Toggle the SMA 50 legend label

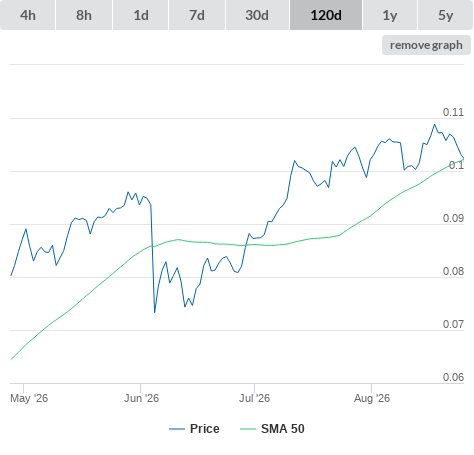point(283,429)
